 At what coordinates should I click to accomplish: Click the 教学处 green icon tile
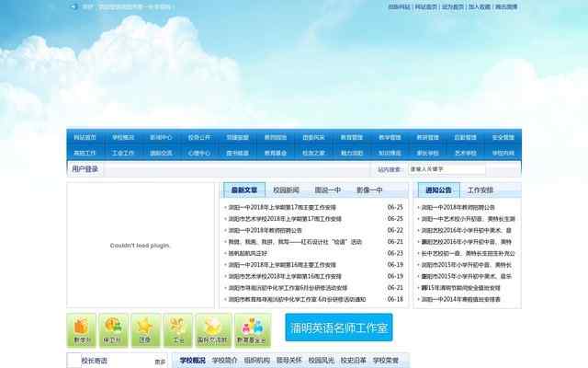[80, 328]
